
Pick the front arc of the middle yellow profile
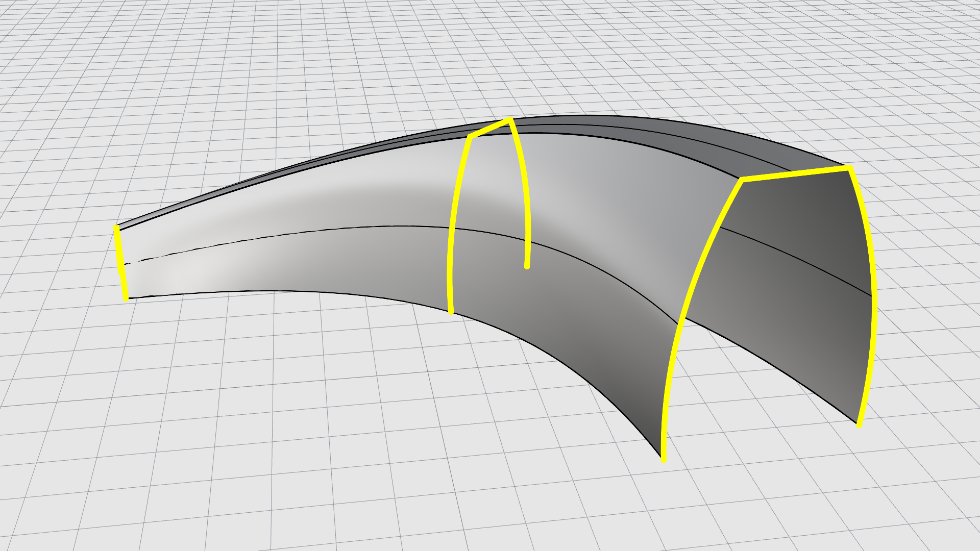click(453, 224)
